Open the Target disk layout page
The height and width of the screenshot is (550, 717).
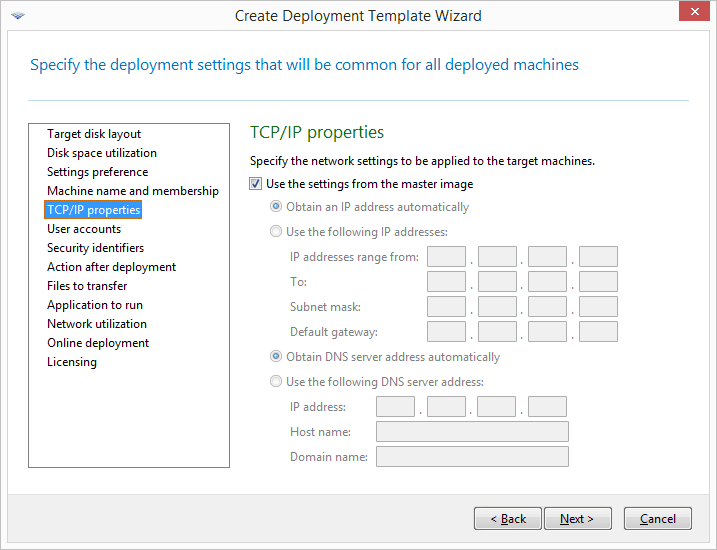click(94, 134)
